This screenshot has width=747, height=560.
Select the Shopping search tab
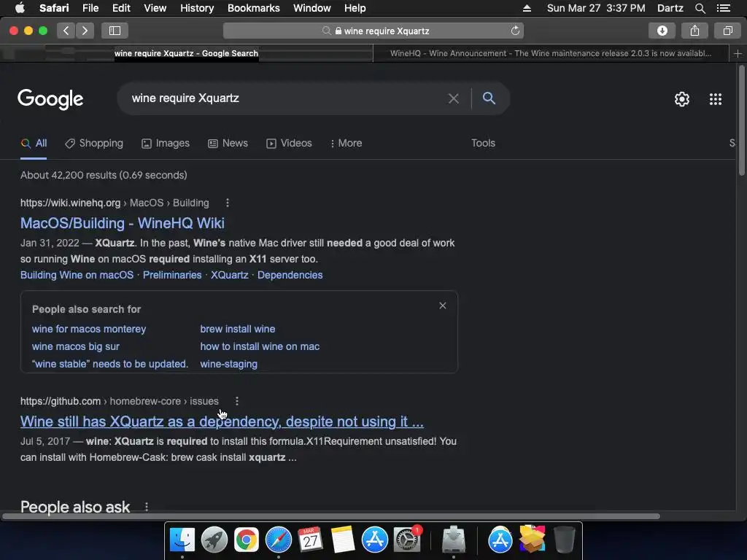click(94, 144)
